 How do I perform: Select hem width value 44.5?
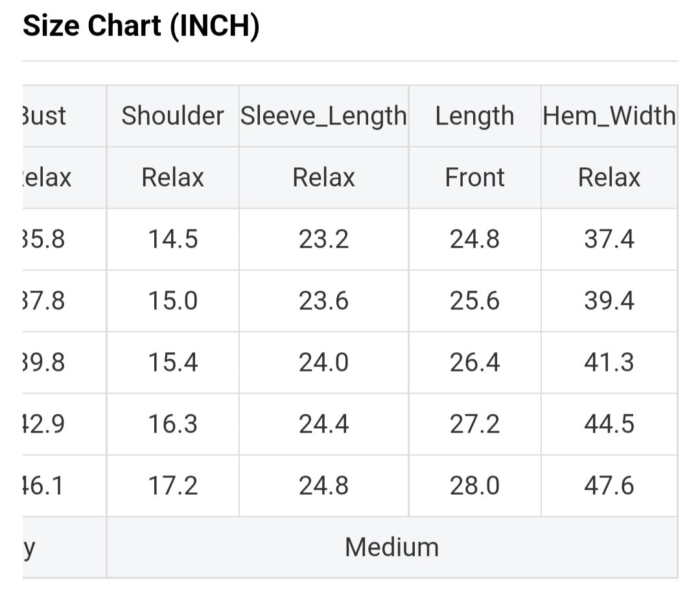(609, 424)
